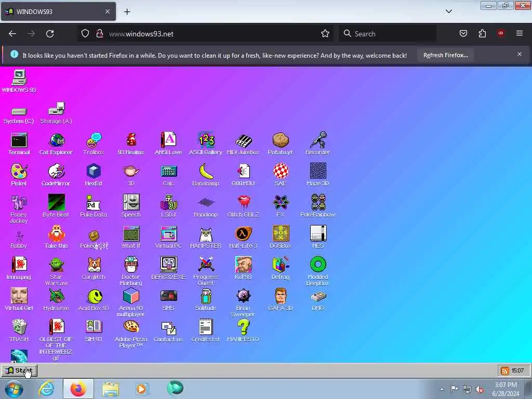The width and height of the screenshot is (532, 399).
Task: Open GAFA 3D icon
Action: 280,300
